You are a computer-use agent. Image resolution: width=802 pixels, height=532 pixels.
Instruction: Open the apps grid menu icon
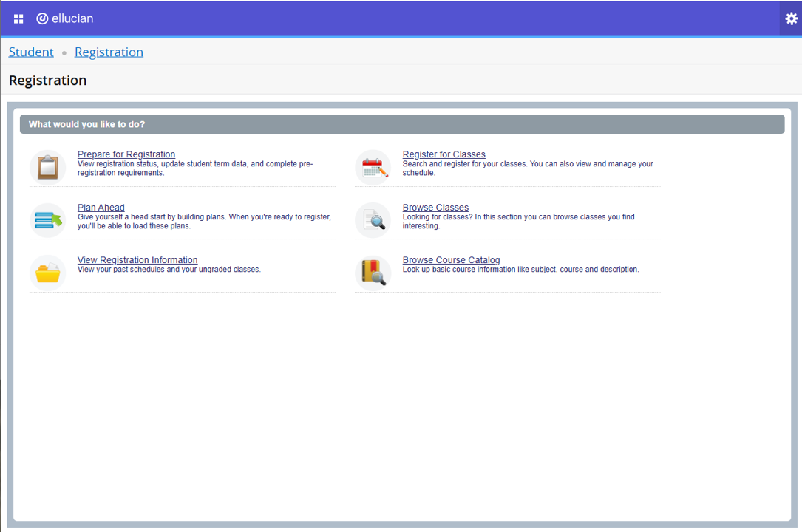pyautogui.click(x=18, y=18)
